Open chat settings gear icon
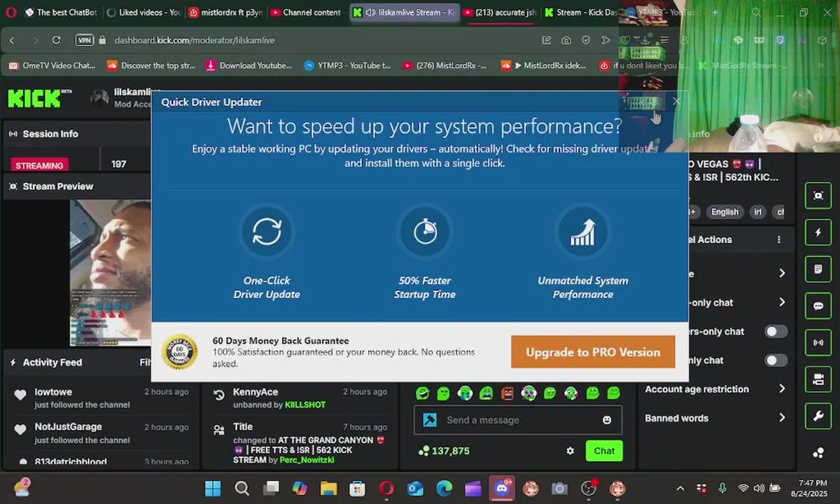This screenshot has width=840, height=504. pyautogui.click(x=570, y=451)
